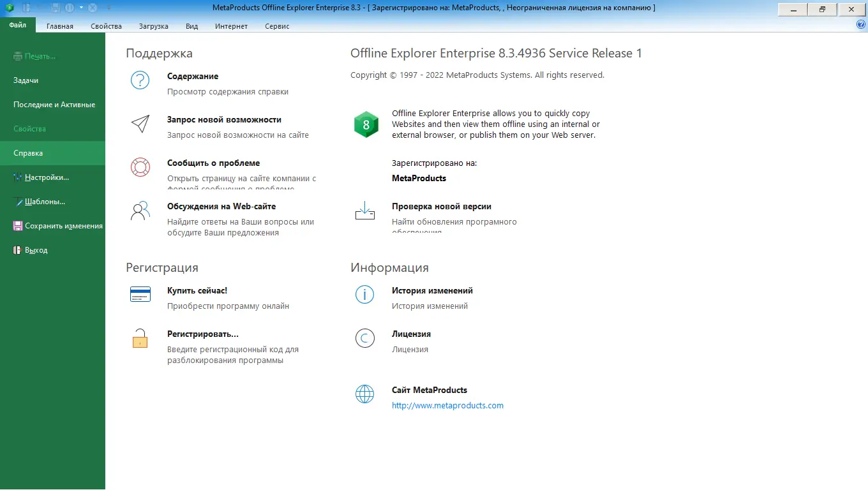Click Проверка новой версии heading
This screenshot has width=868, height=490.
(x=441, y=206)
